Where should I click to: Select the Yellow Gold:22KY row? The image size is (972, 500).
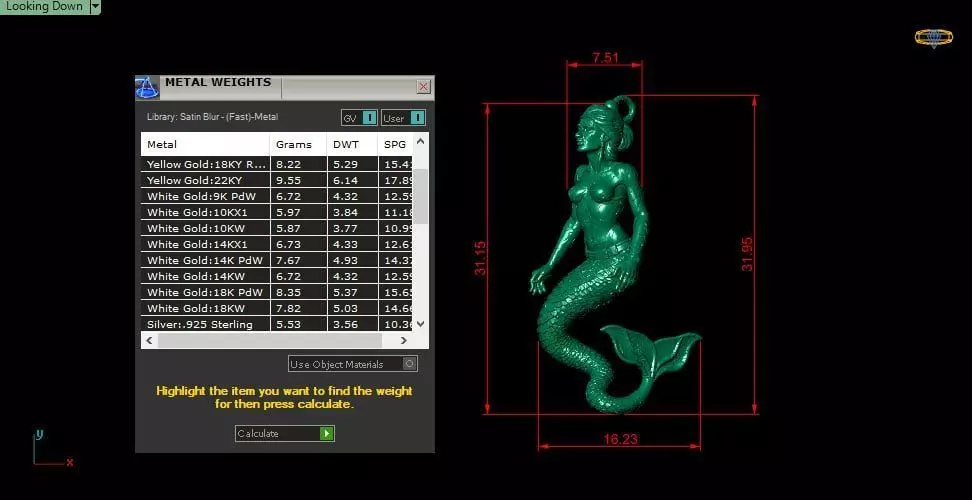(277, 181)
